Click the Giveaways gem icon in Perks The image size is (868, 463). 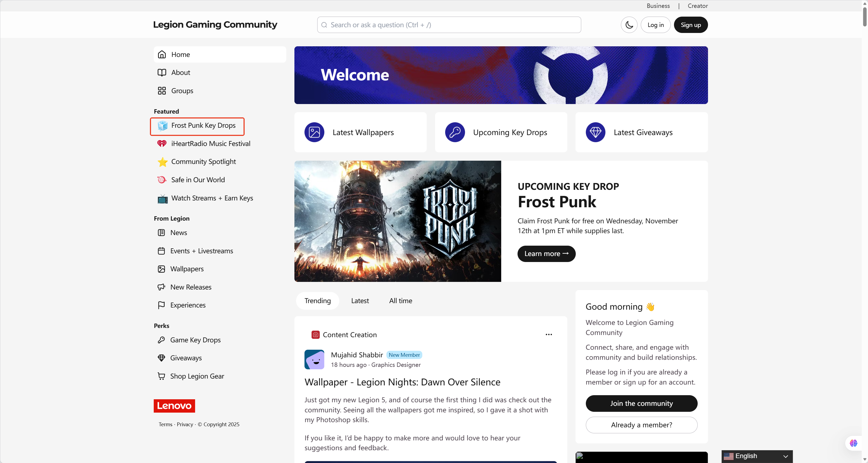[x=161, y=358]
